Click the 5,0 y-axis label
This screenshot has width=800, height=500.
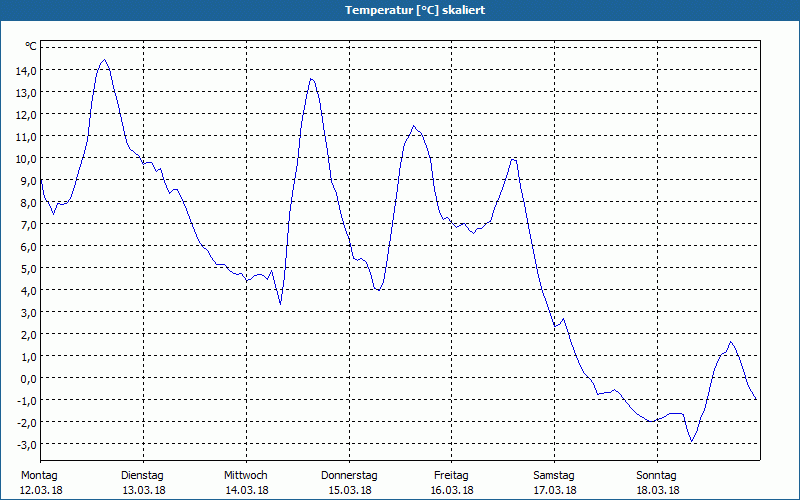29,268
